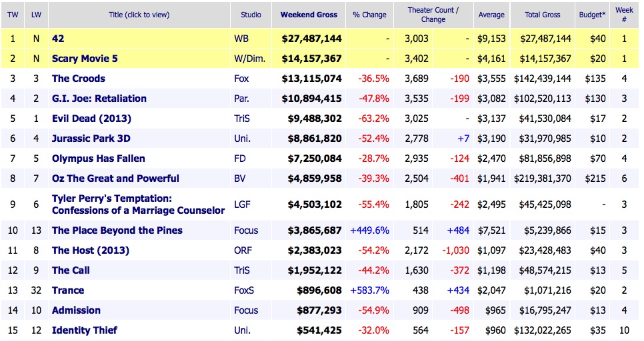Click the Budget column header

click(593, 15)
